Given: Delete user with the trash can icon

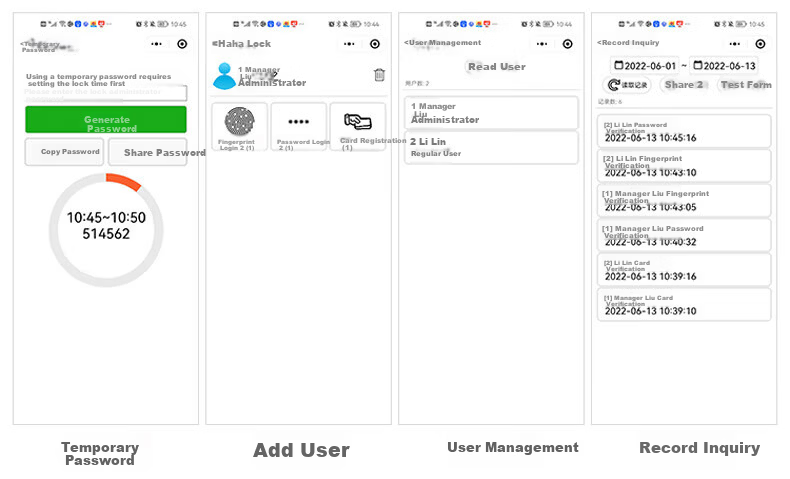Looking at the screenshot, I should (379, 75).
